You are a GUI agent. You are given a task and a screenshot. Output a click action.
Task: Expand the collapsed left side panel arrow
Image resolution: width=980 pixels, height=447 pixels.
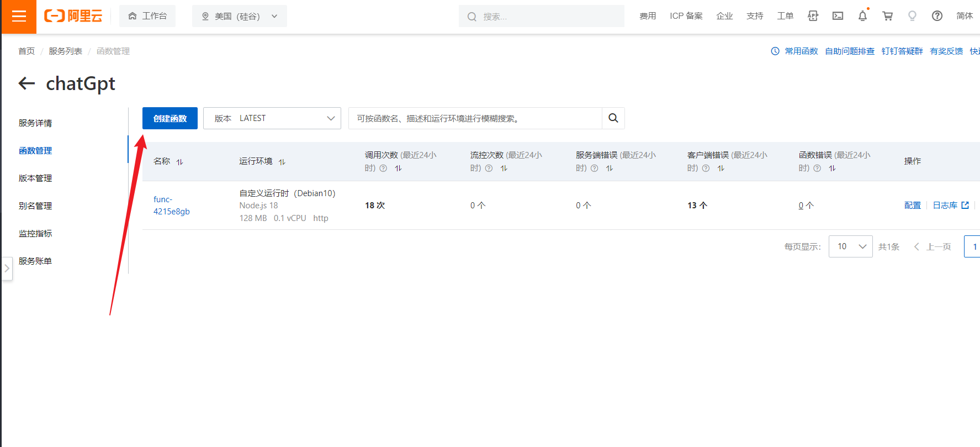pyautogui.click(x=7, y=269)
